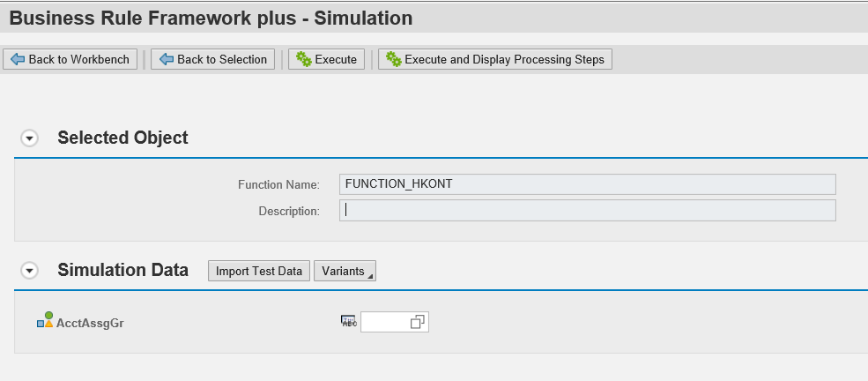Click the Selected Object heading text
Image resolution: width=868 pixels, height=381 pixels.
pos(122,138)
